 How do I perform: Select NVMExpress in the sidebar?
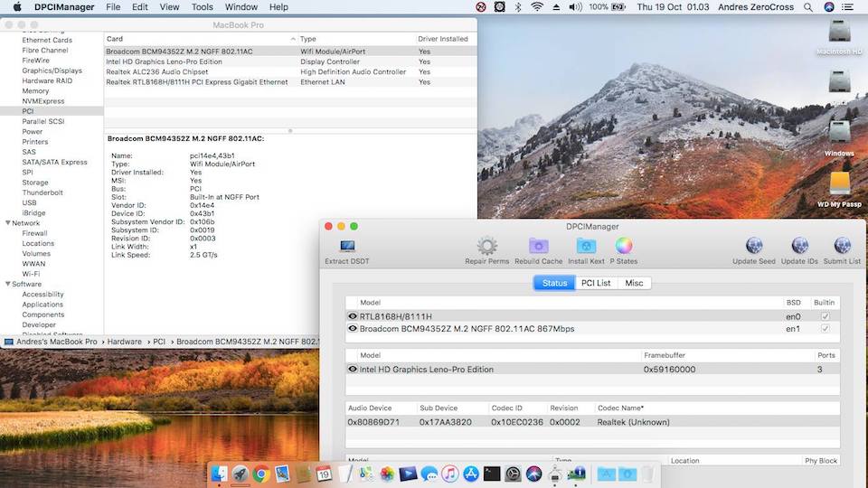point(43,101)
